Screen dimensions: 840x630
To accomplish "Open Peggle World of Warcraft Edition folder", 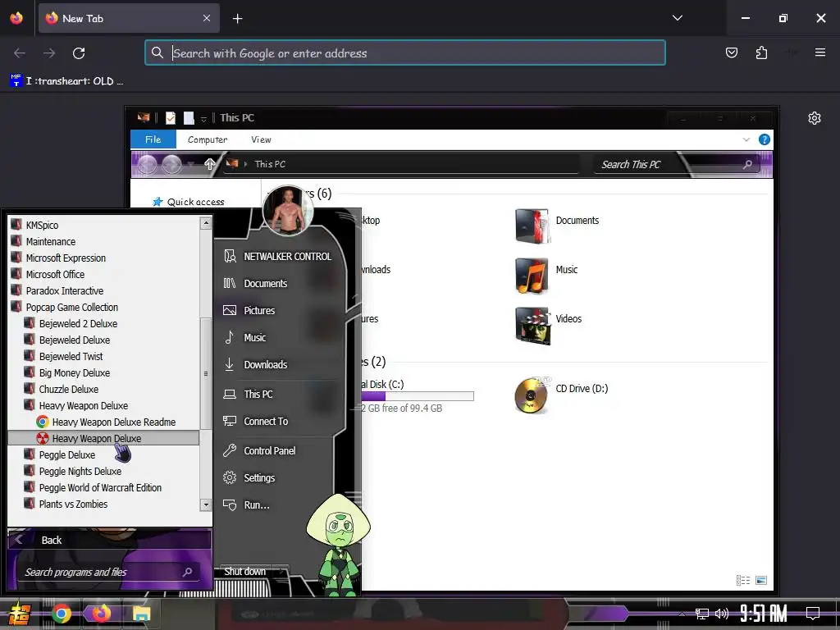I will (x=93, y=487).
